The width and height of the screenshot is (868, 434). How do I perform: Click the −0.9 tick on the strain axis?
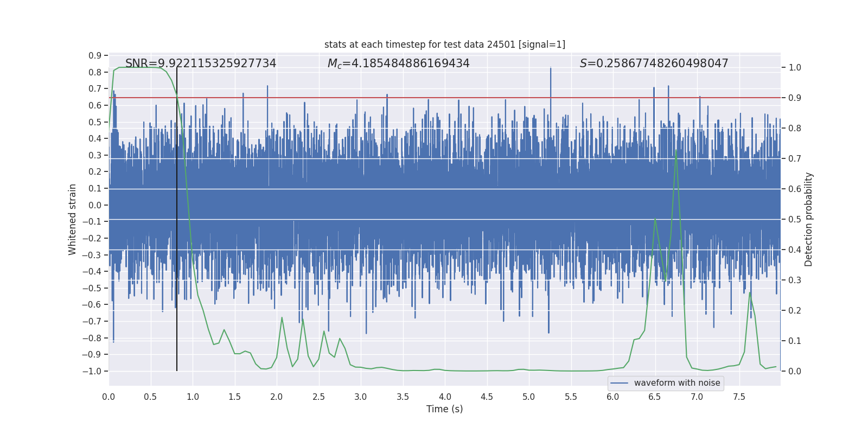pos(92,354)
